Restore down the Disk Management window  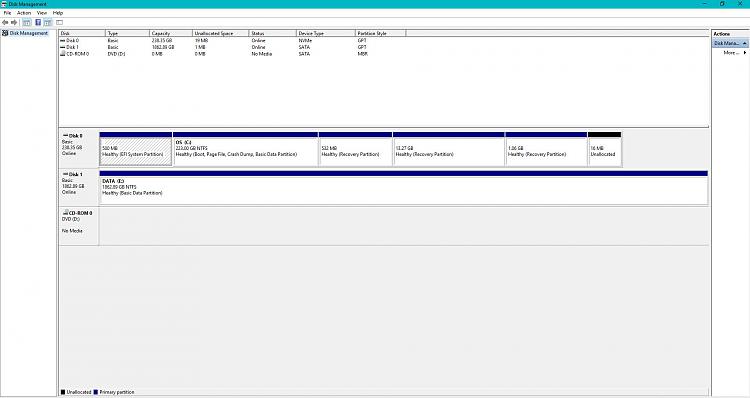722,4
